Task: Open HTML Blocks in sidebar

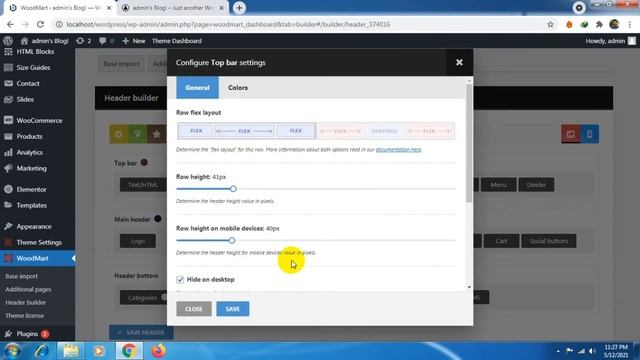Action: pos(35,52)
